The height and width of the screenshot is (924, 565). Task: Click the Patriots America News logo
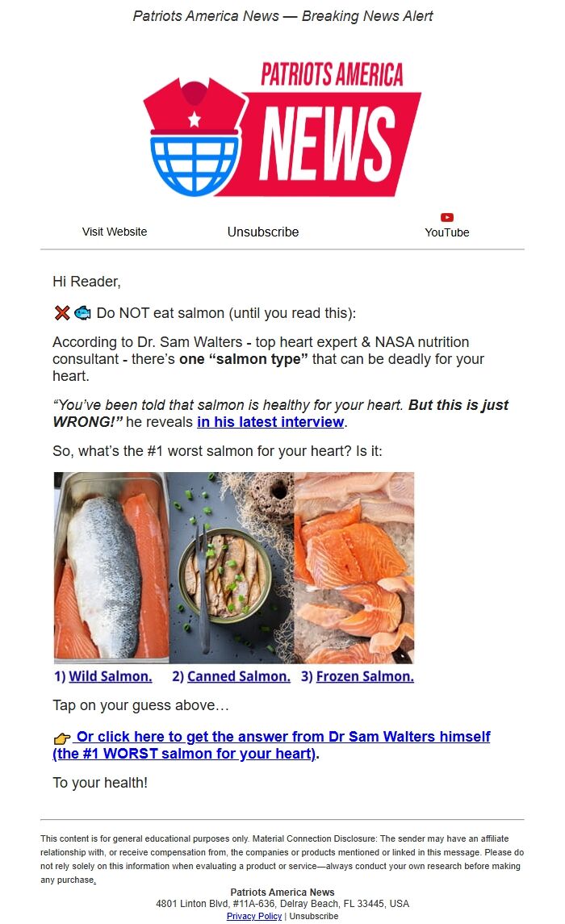(x=282, y=128)
